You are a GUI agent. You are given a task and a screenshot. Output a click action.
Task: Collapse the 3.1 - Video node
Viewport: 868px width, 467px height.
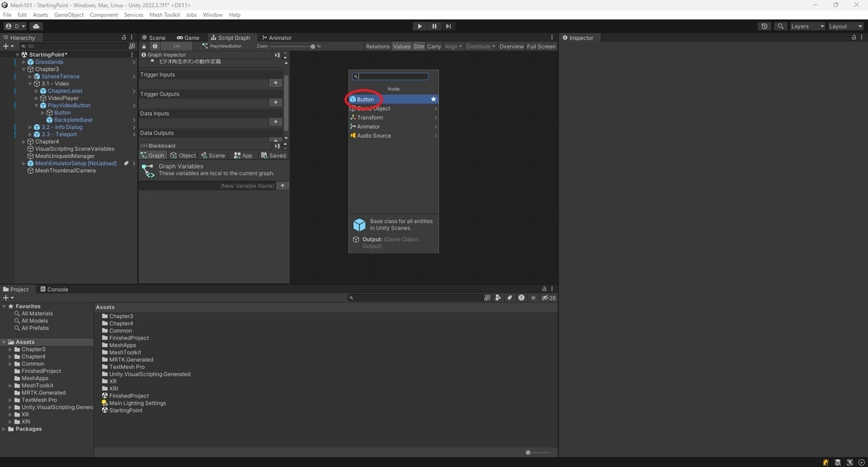[30, 83]
